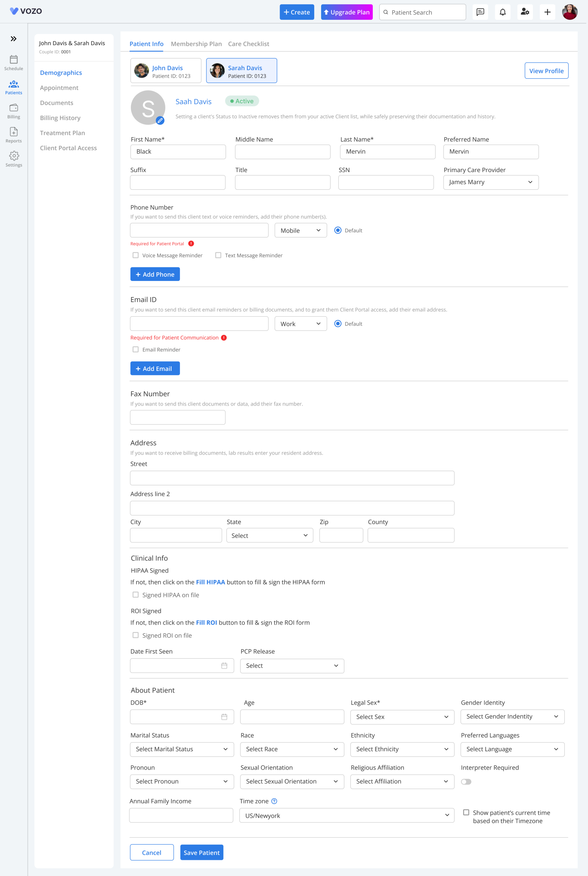Open Patients section in sidebar

click(x=13, y=87)
